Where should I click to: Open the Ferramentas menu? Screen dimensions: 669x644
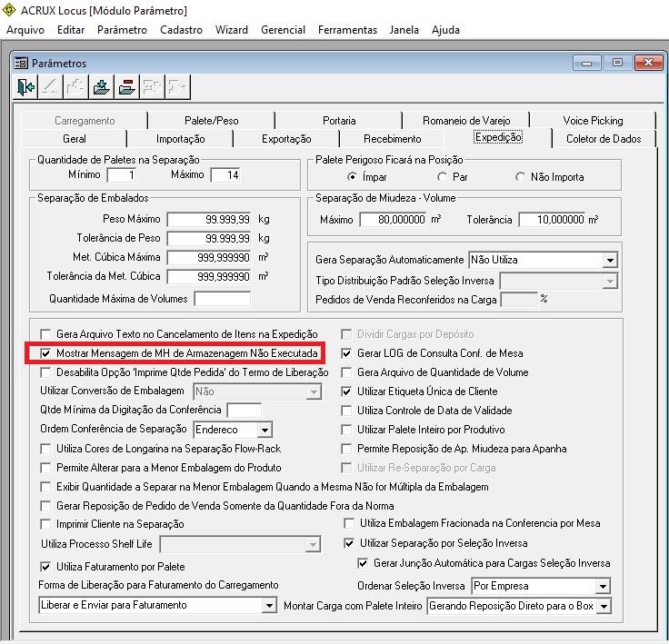(348, 30)
